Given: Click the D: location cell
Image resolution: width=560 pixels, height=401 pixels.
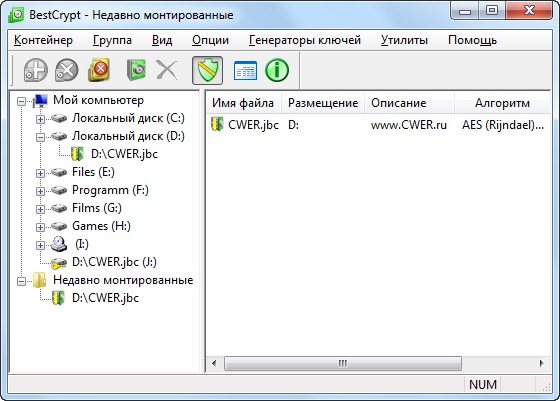Looking at the screenshot, I should [293, 125].
